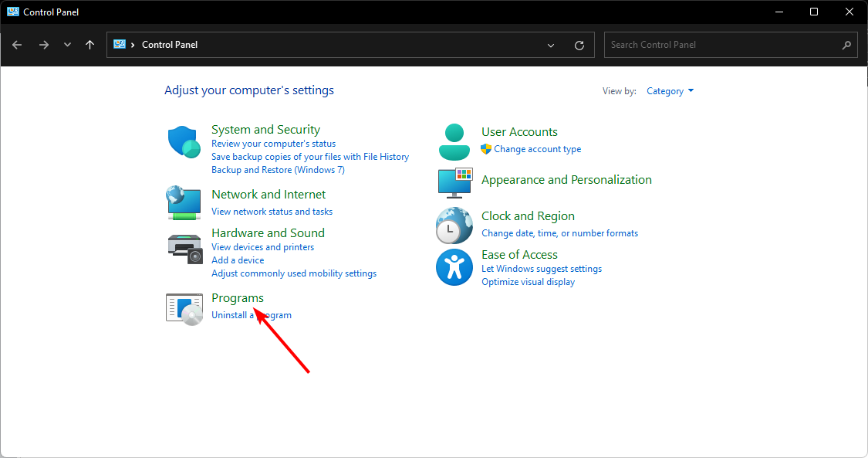The width and height of the screenshot is (868, 458).
Task: Select Add a device link
Action: pyautogui.click(x=238, y=260)
